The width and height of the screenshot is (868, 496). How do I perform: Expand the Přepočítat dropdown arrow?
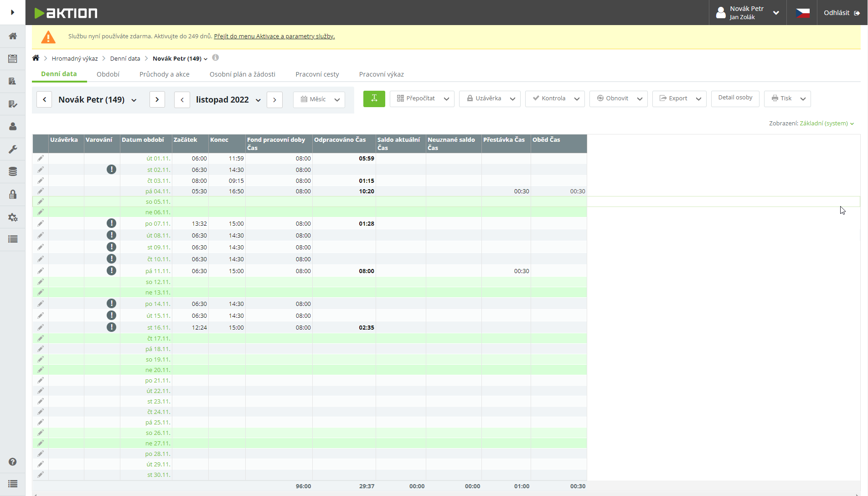[x=446, y=99]
